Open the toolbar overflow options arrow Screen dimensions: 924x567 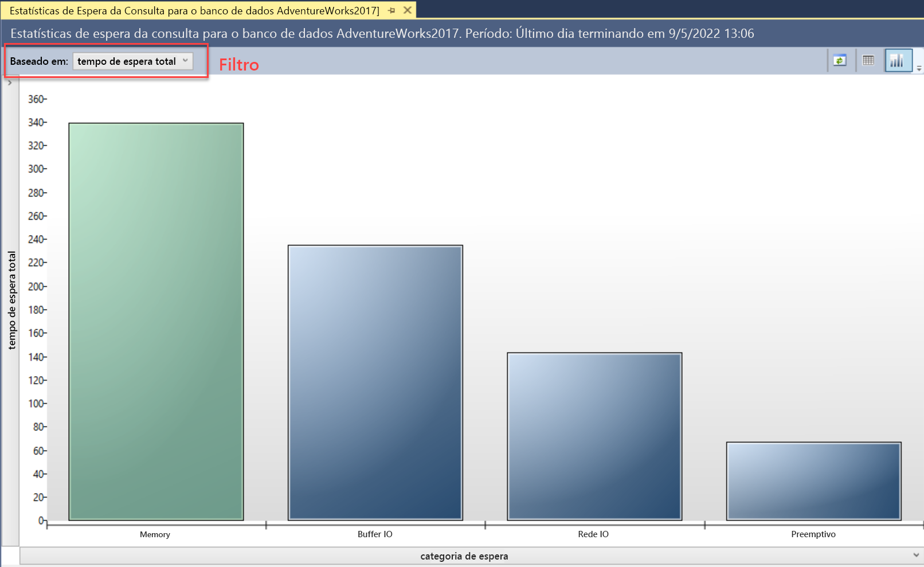point(919,68)
